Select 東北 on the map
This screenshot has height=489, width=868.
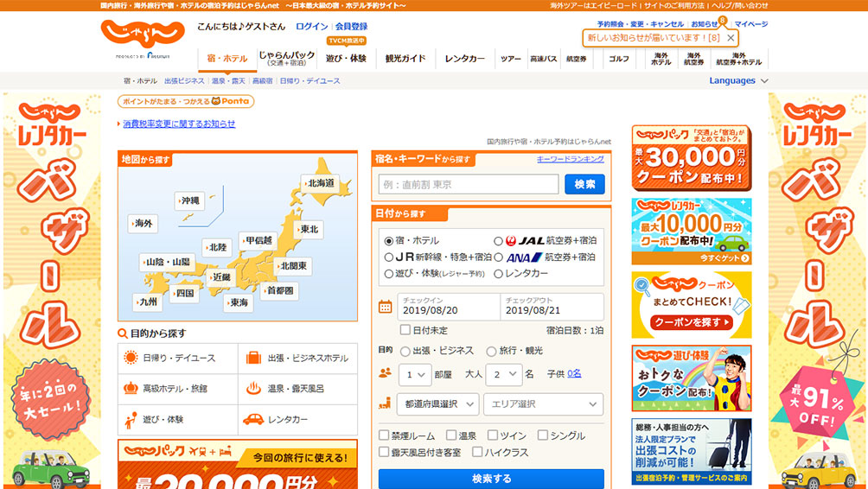(309, 229)
